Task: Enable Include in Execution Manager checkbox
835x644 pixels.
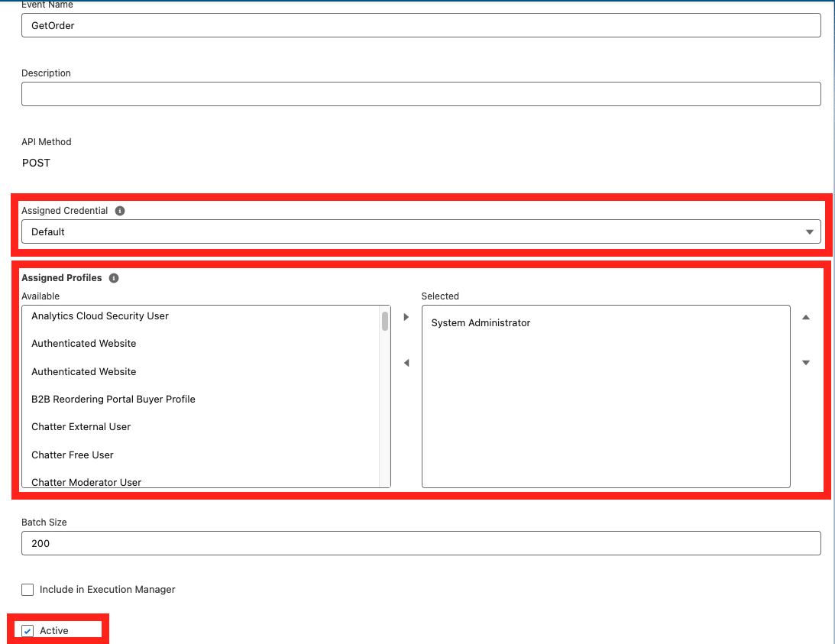Action: point(28,590)
